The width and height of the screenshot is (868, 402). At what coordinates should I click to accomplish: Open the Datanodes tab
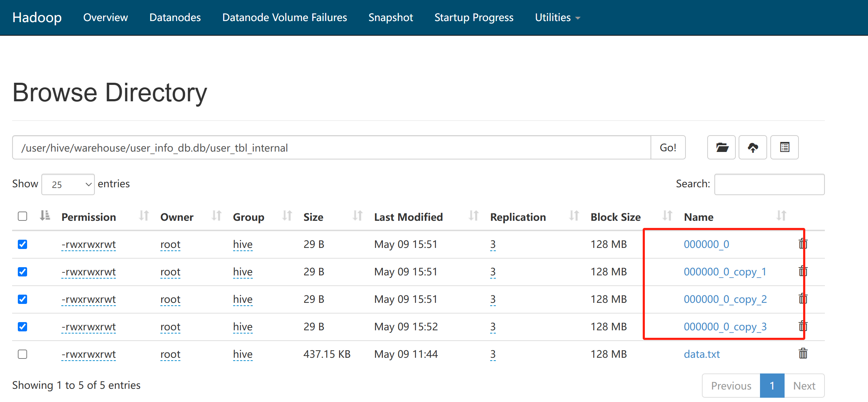point(175,17)
